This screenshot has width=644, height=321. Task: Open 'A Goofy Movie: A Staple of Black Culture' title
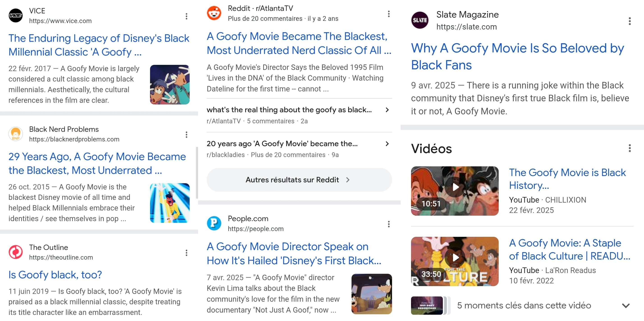pos(570,249)
